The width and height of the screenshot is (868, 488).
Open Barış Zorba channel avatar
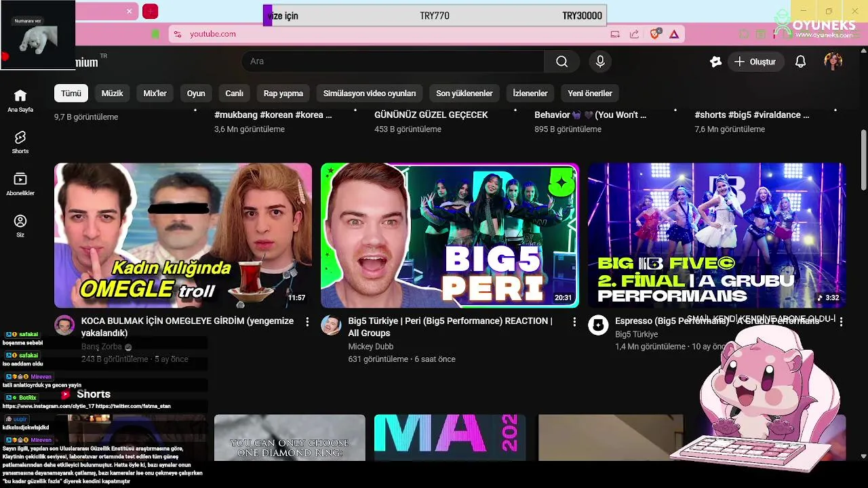tap(64, 325)
